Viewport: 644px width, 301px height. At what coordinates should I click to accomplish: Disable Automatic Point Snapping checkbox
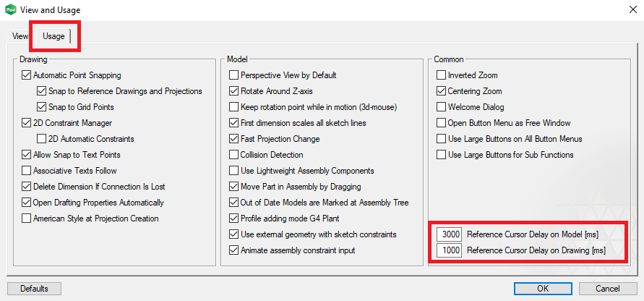pos(27,75)
